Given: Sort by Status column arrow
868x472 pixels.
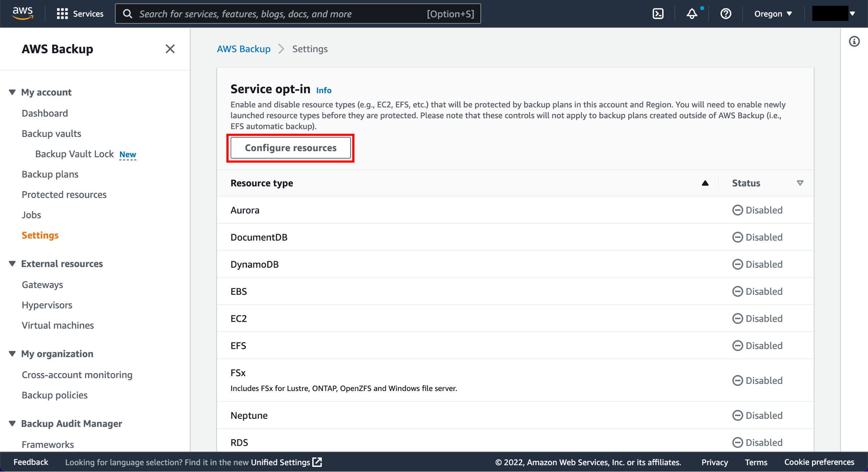Looking at the screenshot, I should (800, 183).
